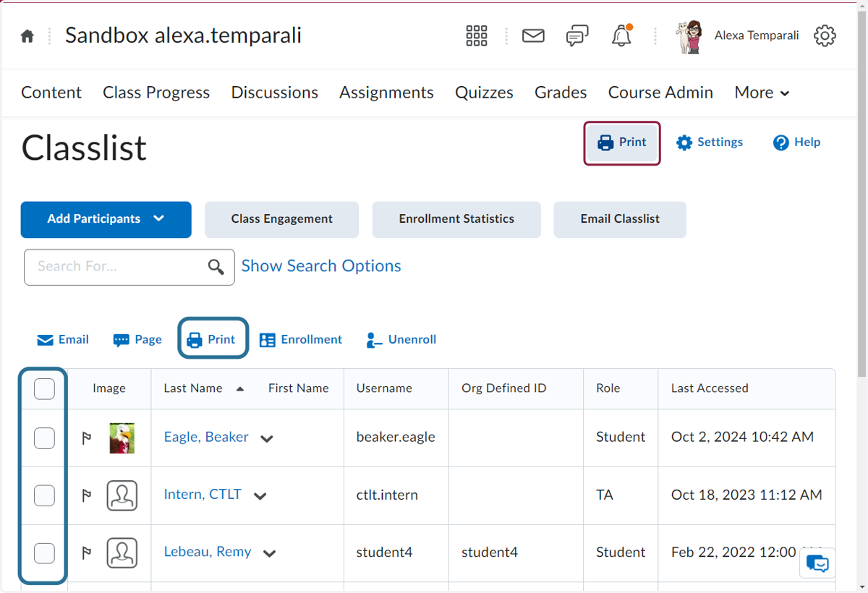Open the Content nav item
Image resolution: width=868 pixels, height=593 pixels.
tap(51, 93)
